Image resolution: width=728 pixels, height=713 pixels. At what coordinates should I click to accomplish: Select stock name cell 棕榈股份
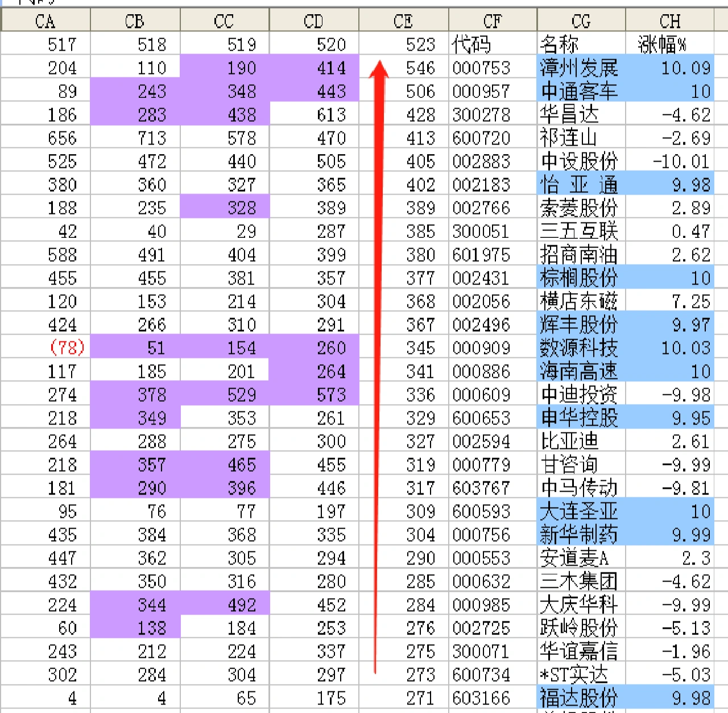pyautogui.click(x=581, y=278)
